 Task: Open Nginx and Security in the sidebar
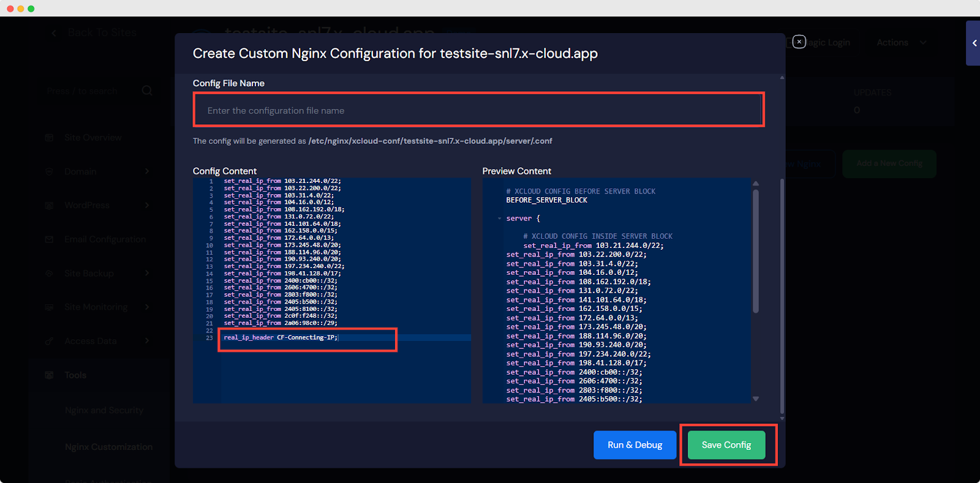(x=104, y=410)
